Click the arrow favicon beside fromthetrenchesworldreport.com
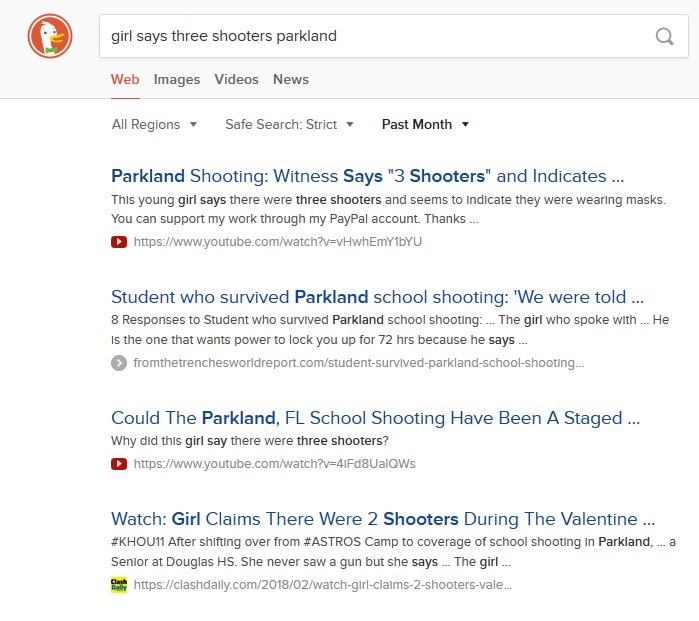 [119, 363]
